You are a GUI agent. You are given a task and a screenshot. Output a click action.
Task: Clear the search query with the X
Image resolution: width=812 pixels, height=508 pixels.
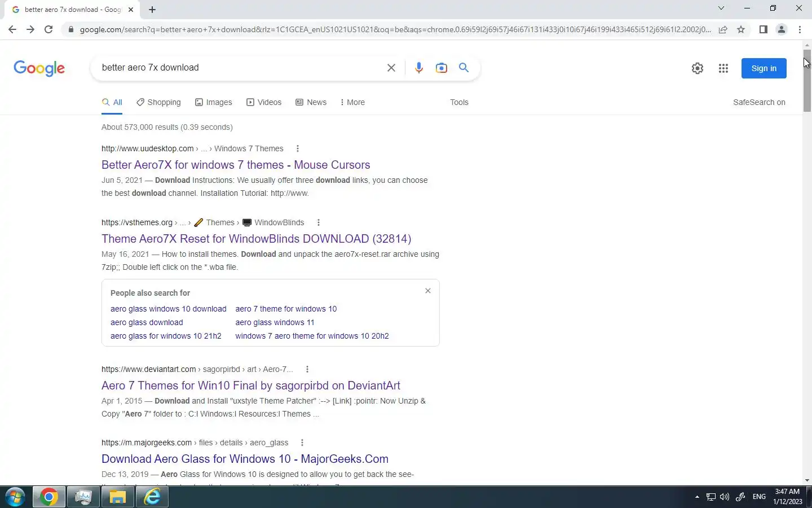(x=391, y=68)
